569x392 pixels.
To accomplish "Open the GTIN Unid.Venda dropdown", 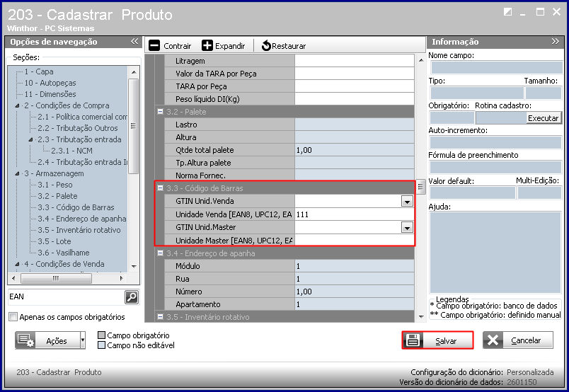I will coord(407,202).
